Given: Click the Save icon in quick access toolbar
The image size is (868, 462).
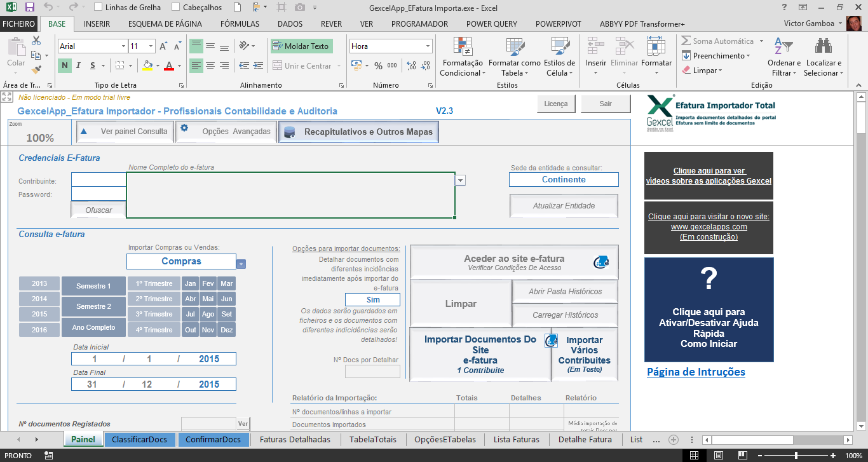Looking at the screenshot, I should click(x=30, y=8).
